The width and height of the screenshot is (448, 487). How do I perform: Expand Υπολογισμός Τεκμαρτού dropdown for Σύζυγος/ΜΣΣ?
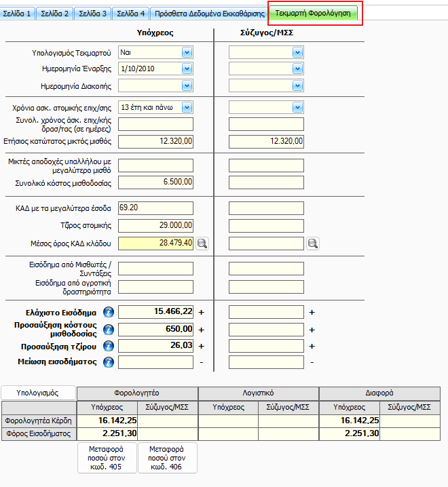point(297,52)
